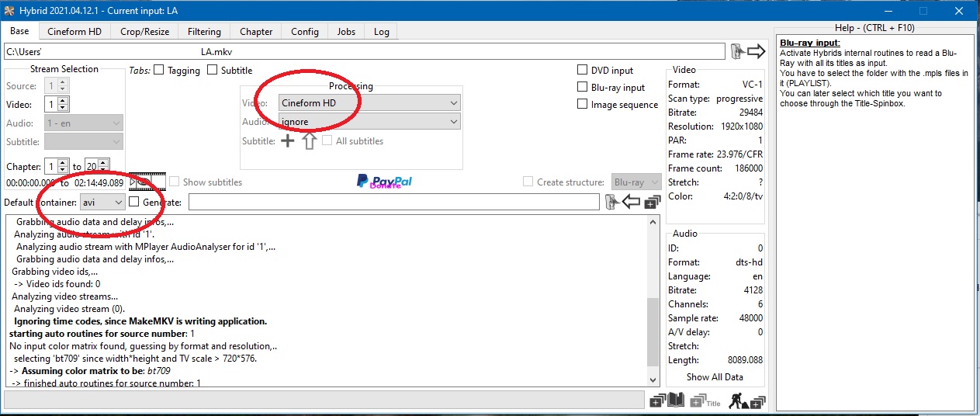Open the Config tab
The width and height of the screenshot is (980, 416).
tap(305, 32)
